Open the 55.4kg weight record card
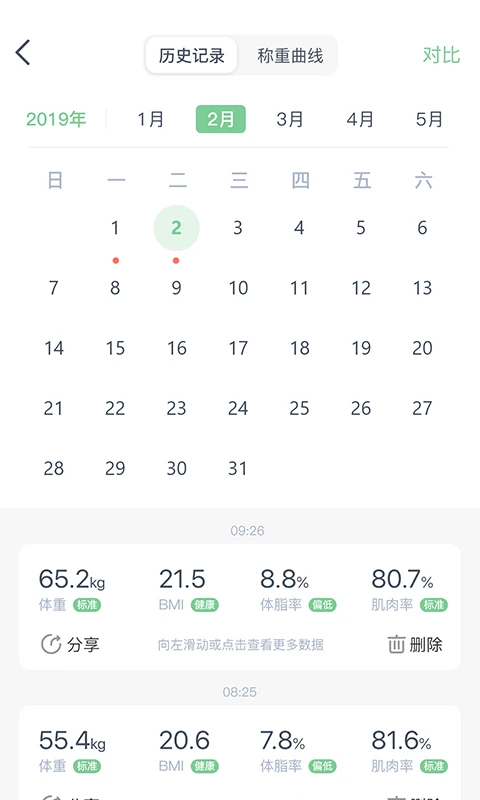480x800 pixels. pyautogui.click(x=240, y=753)
